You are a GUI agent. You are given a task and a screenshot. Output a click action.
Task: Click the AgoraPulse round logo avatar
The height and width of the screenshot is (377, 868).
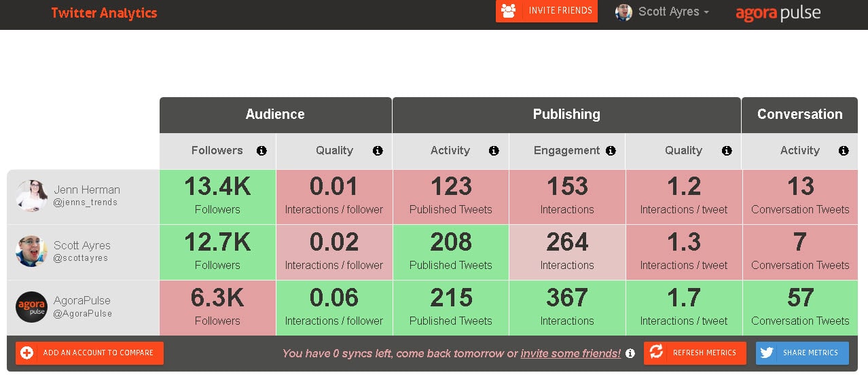(x=31, y=307)
